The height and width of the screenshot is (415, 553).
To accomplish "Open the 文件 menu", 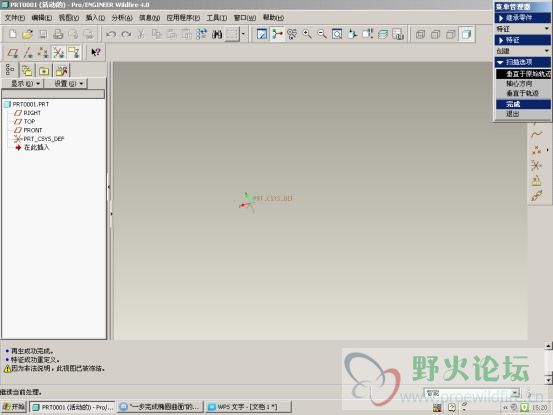I will pyautogui.click(x=14, y=18).
